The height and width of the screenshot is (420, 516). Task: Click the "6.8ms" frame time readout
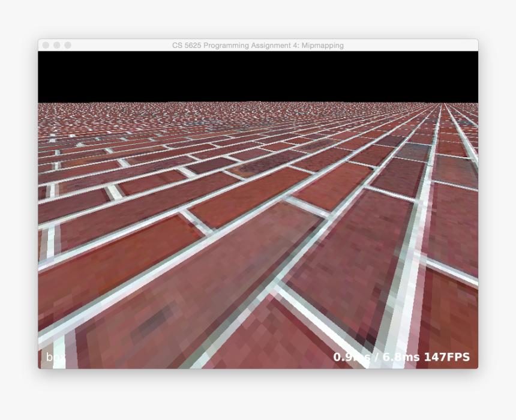point(403,358)
